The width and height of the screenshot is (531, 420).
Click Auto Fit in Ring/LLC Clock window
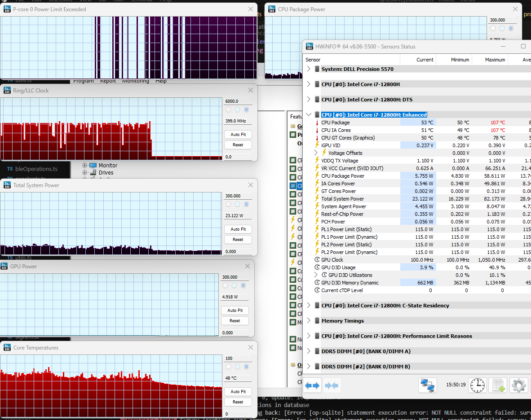(238, 134)
